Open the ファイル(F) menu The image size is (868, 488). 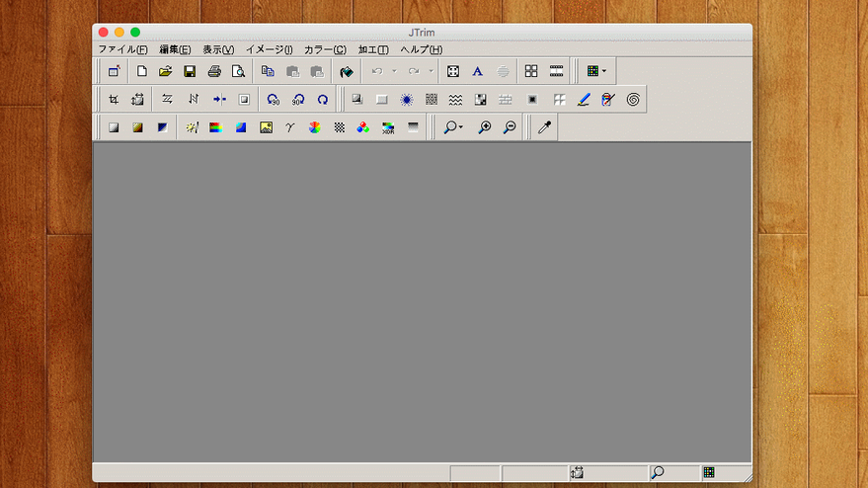(122, 49)
